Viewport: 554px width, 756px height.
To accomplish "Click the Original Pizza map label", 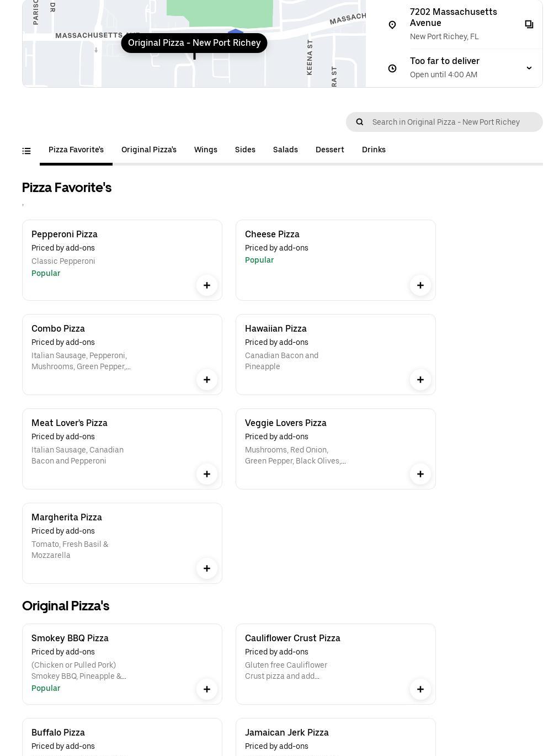I will pyautogui.click(x=194, y=43).
